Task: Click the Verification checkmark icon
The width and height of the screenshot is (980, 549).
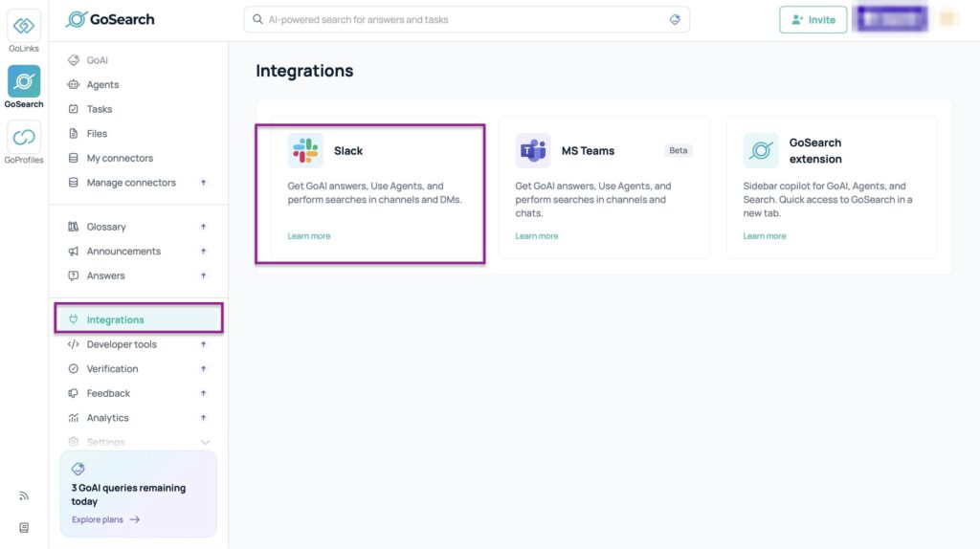Action: click(x=73, y=368)
